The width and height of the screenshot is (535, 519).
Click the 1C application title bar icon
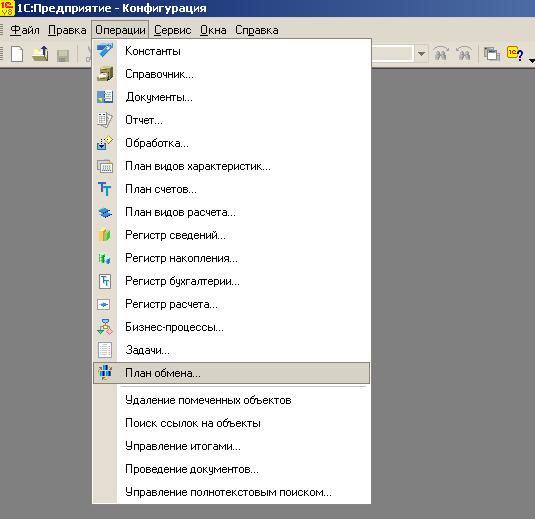pos(7,8)
